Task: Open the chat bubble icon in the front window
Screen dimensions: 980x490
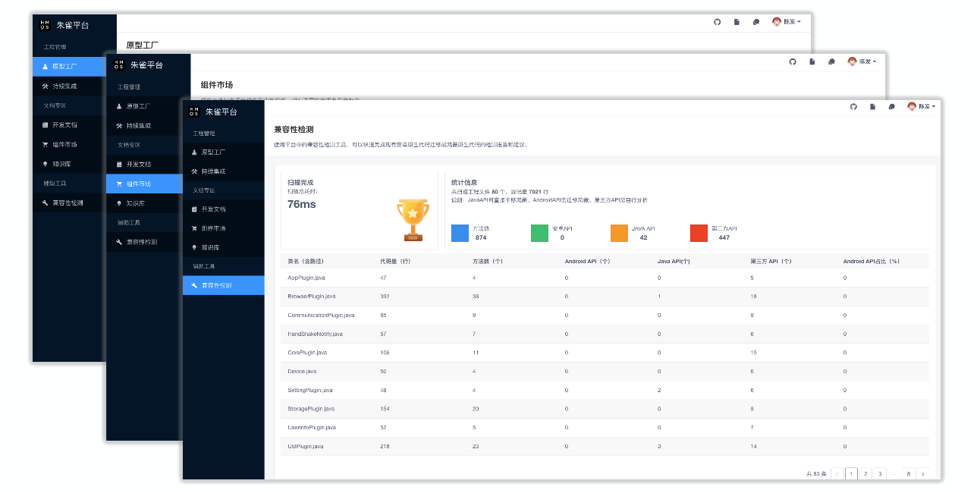Action: (891, 107)
